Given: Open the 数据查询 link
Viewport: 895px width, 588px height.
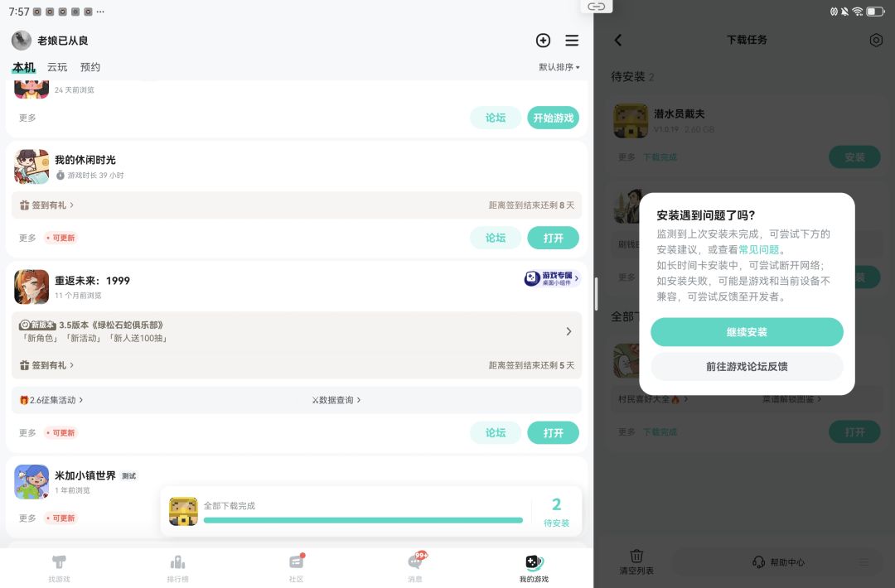Looking at the screenshot, I should pos(336,400).
